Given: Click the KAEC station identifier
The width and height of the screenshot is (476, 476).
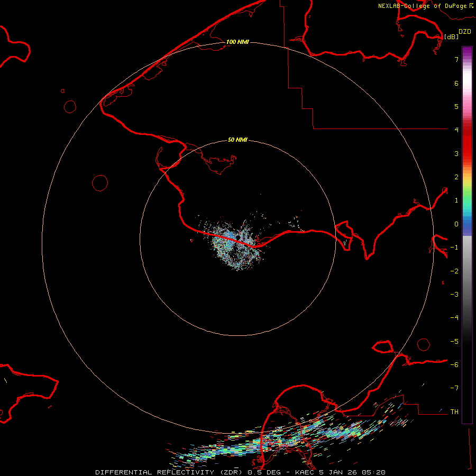Looking at the screenshot, I should (305, 472).
